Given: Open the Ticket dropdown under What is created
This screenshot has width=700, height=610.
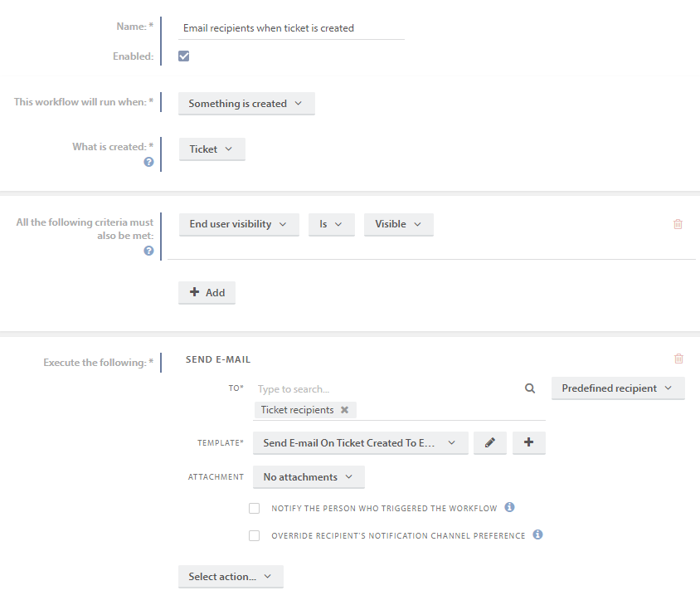Looking at the screenshot, I should pos(211,149).
